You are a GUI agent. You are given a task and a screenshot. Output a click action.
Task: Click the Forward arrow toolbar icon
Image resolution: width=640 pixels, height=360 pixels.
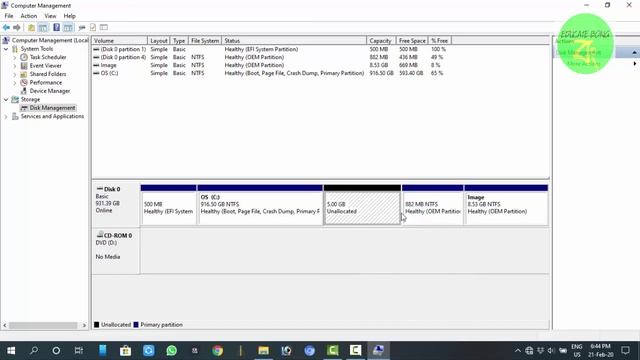[17, 27]
